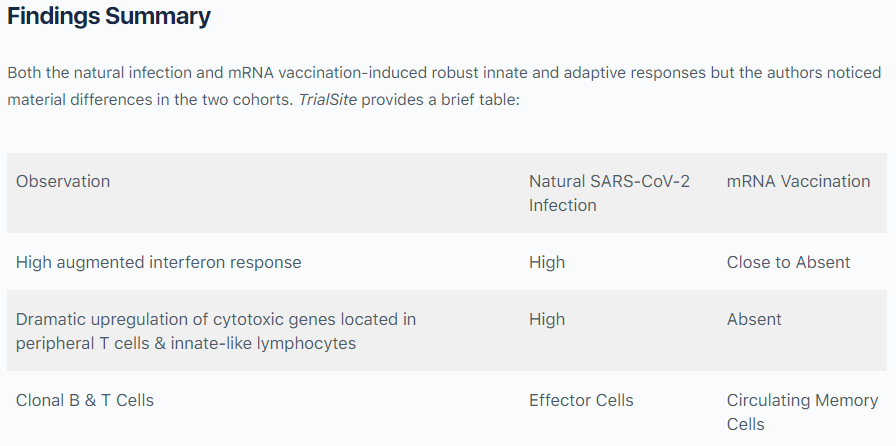The width and height of the screenshot is (896, 446).
Task: Click 'mRNA vaccination-induced' in the paragraph
Action: tap(327, 73)
